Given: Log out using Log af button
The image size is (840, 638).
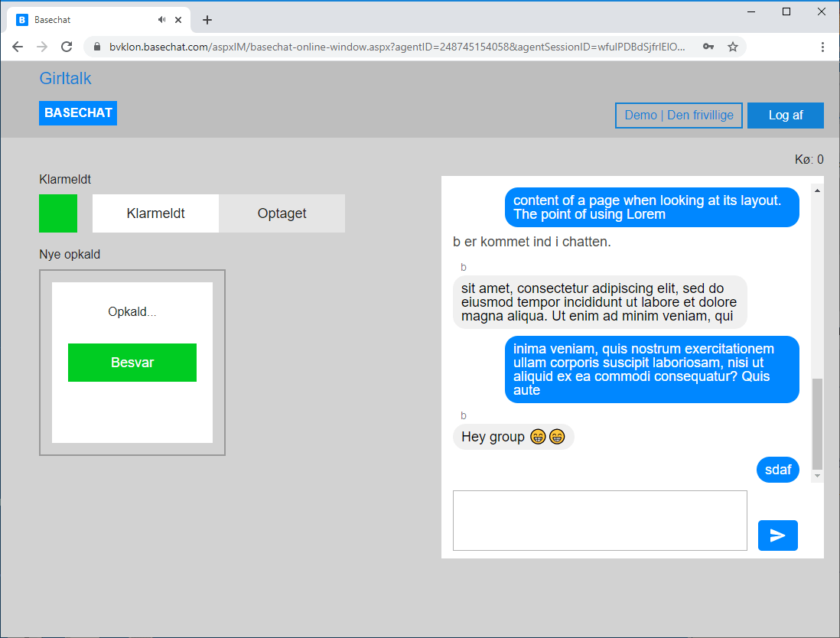Looking at the screenshot, I should click(x=785, y=116).
